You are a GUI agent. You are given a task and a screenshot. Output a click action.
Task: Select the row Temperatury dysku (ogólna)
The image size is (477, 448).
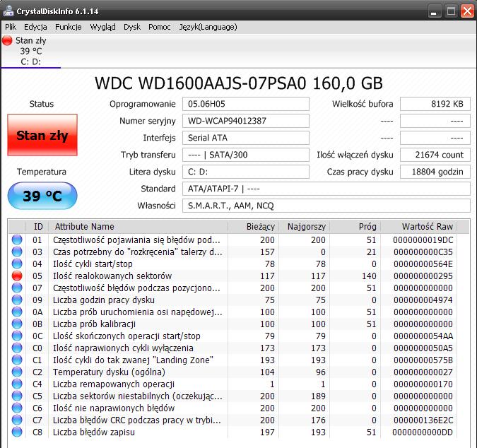[x=232, y=372]
